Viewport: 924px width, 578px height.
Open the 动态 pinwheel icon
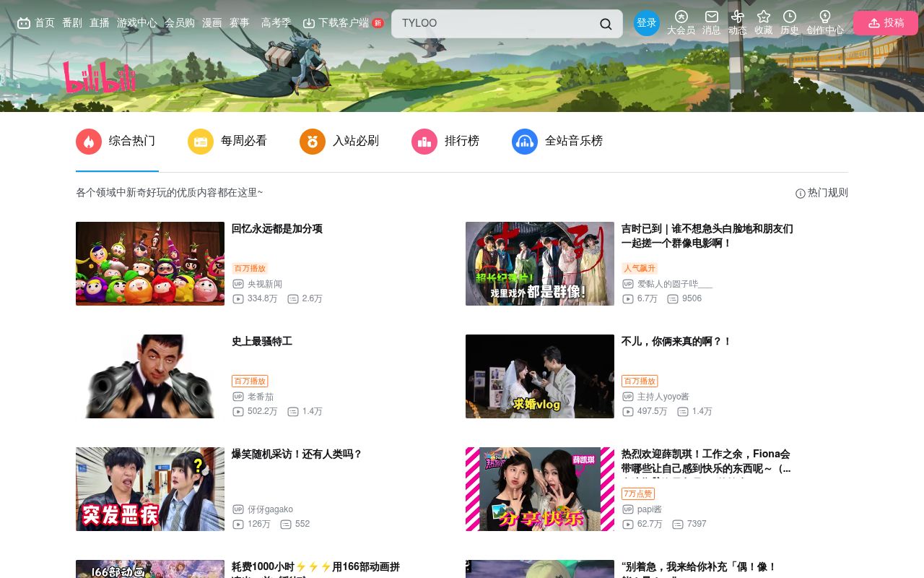(737, 16)
